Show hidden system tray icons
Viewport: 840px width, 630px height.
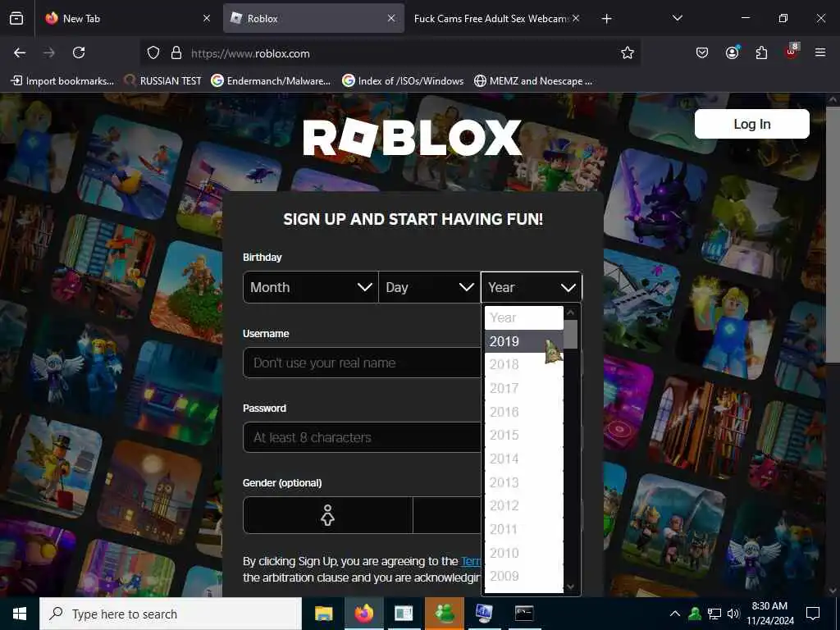[675, 614]
